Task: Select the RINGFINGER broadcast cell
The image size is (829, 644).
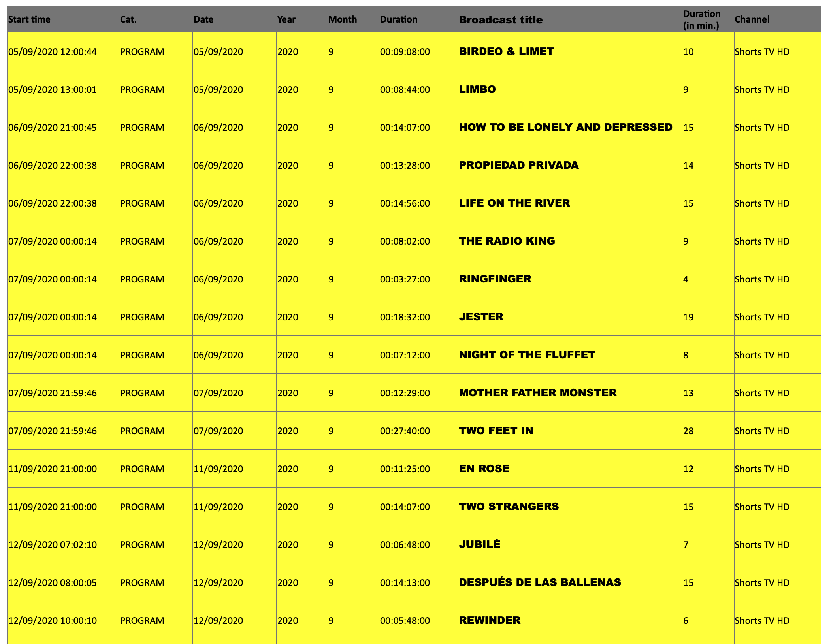Action: coord(495,279)
